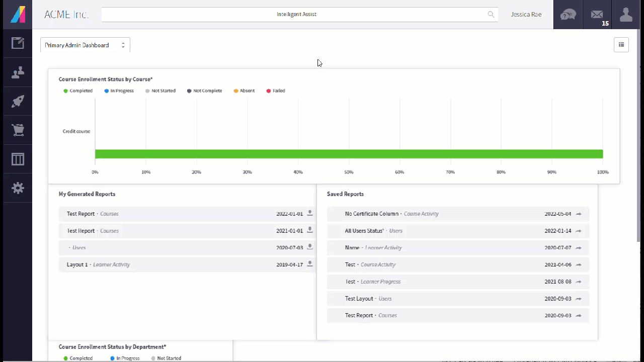The width and height of the screenshot is (644, 362).
Task: Click the 2021-04-06 date
Action: tap(558, 264)
